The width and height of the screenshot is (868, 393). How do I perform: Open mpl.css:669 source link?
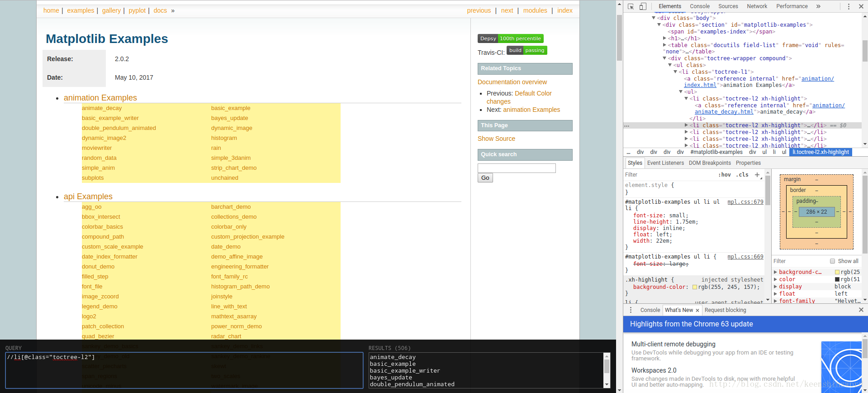[745, 257]
